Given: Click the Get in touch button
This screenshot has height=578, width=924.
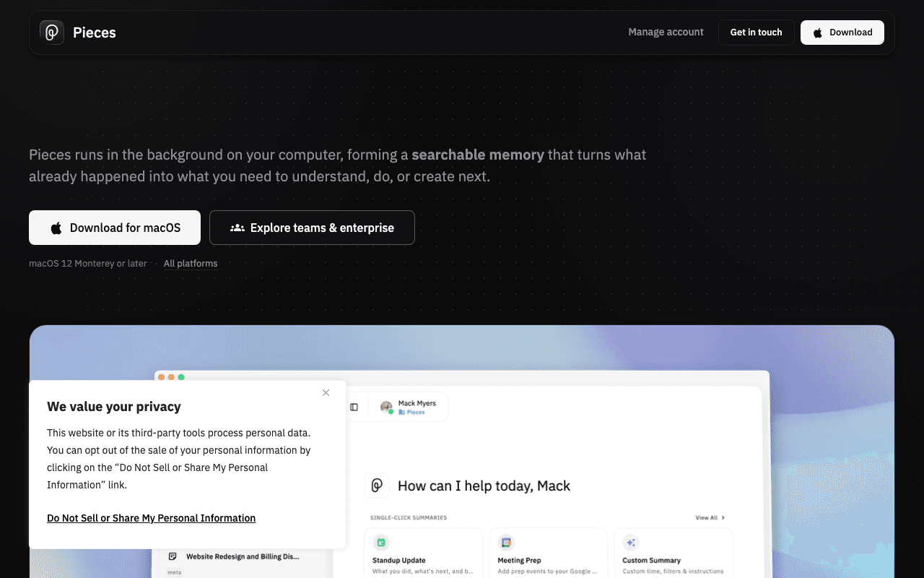Looking at the screenshot, I should pos(756,33).
